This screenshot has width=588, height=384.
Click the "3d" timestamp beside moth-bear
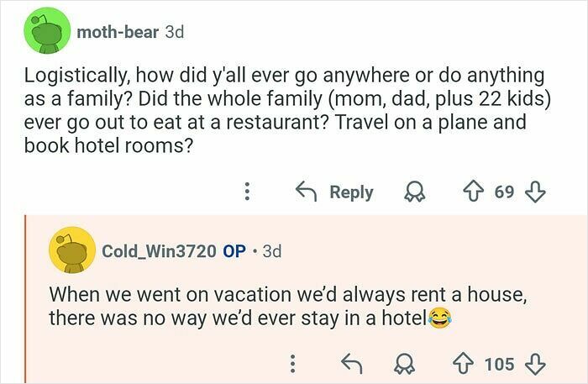[174, 32]
